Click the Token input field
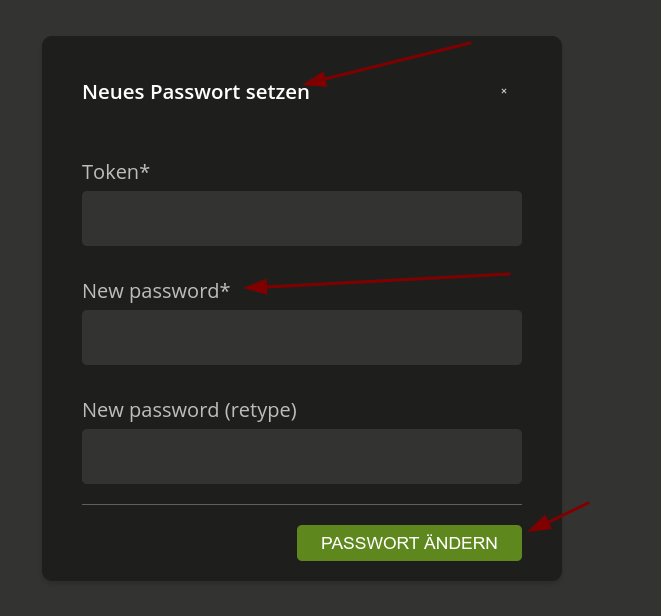 tap(301, 218)
